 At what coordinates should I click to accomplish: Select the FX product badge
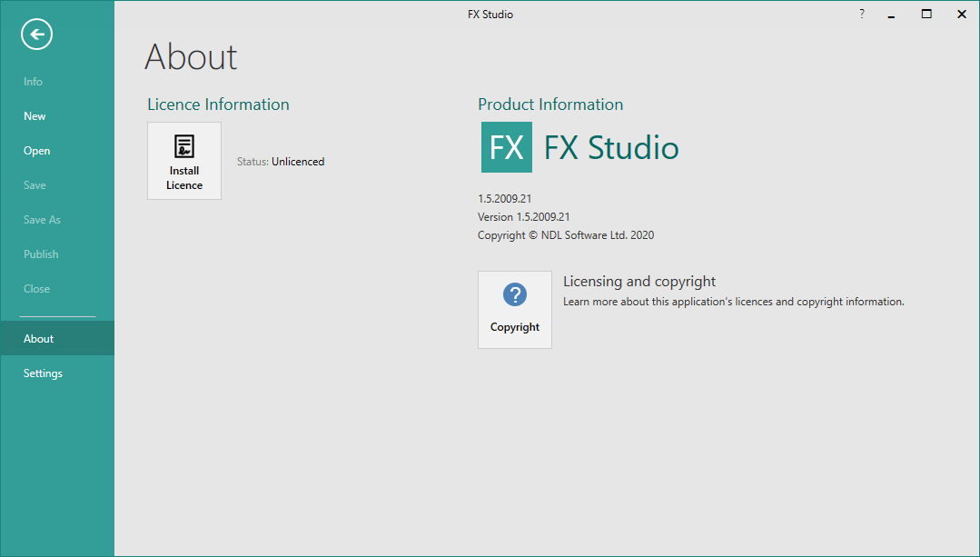[506, 147]
